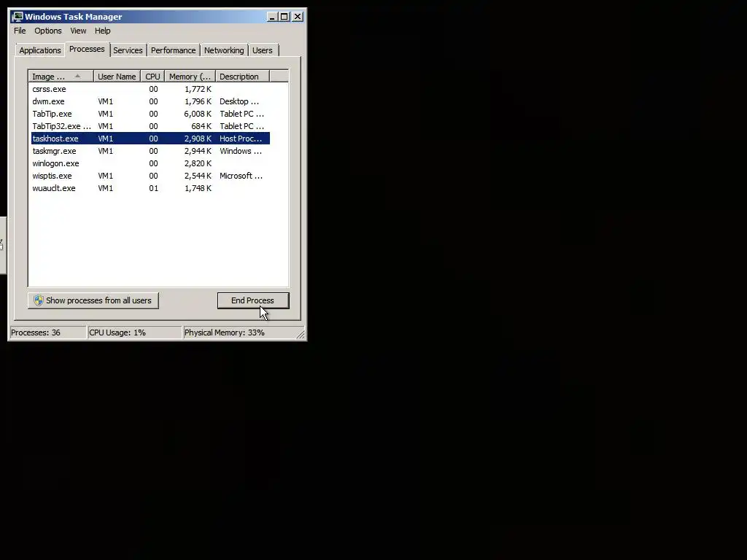Click the Microsoft description of wisptis.exe
This screenshot has height=560, width=747.
click(241, 176)
